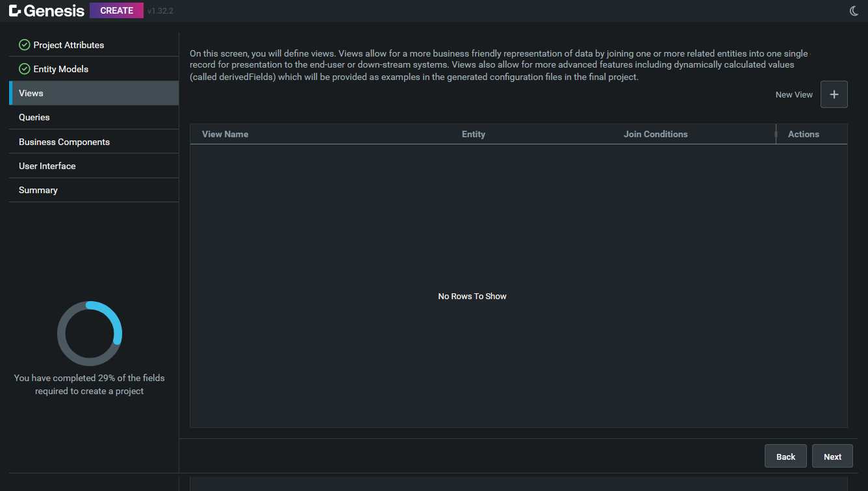Click the Join Conditions column resize handle
Viewport: 868px width, 491px height.
776,134
